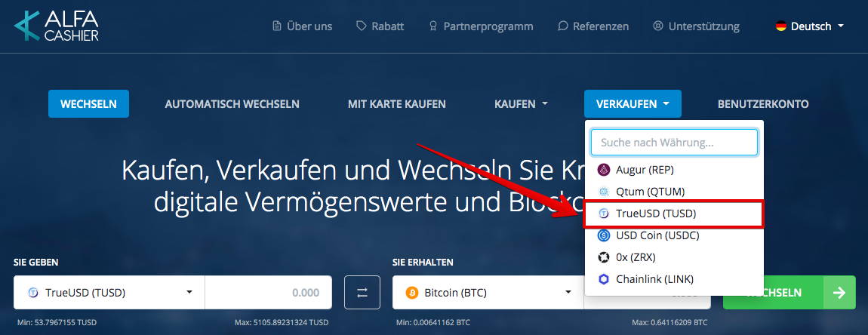
Task: Select Qtum (QTUM) from the list
Action: [674, 192]
